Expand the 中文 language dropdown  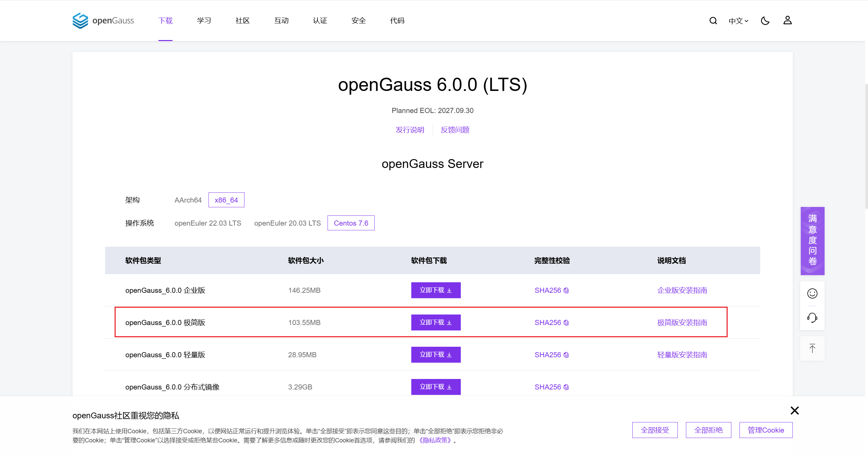[x=738, y=21]
